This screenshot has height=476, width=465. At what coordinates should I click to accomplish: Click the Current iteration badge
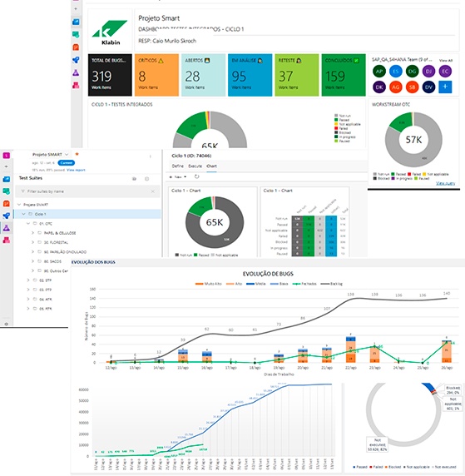point(67,163)
